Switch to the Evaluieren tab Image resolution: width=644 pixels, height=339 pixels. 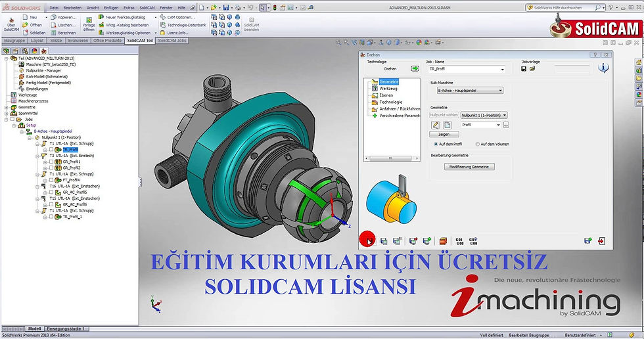[78, 41]
